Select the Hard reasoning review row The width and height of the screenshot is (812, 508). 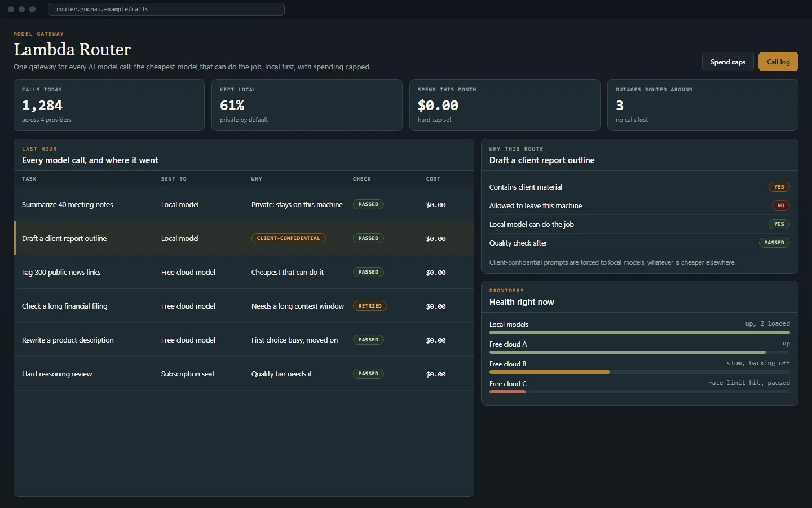pyautogui.click(x=244, y=374)
